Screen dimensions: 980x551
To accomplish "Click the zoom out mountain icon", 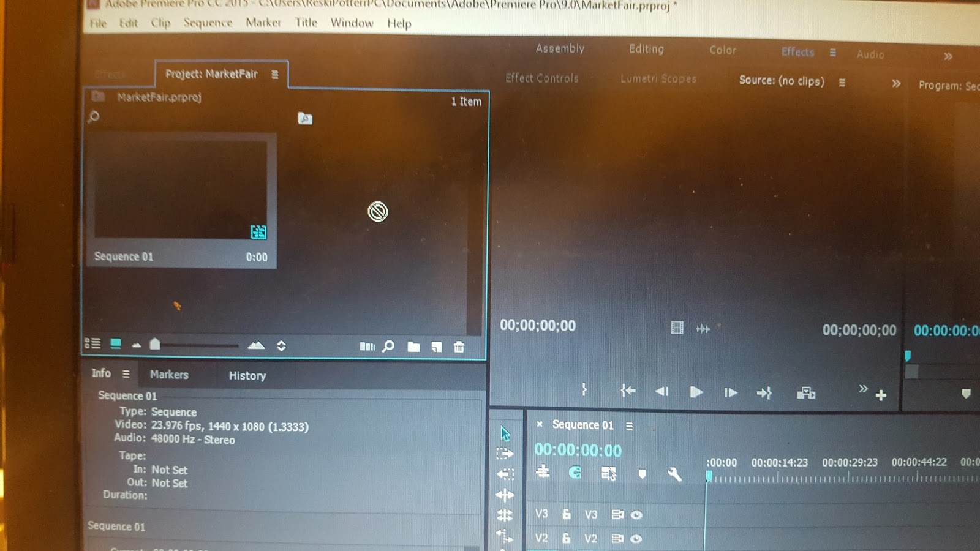I will pyautogui.click(x=137, y=345).
